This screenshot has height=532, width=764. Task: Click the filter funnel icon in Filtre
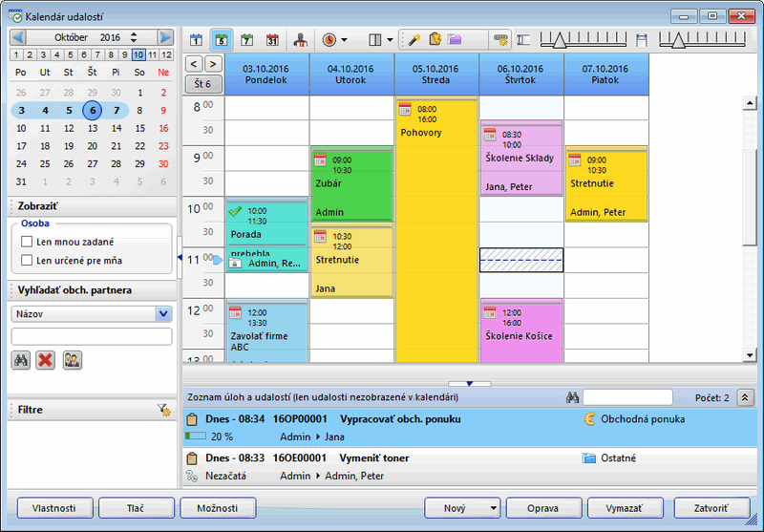[162, 410]
